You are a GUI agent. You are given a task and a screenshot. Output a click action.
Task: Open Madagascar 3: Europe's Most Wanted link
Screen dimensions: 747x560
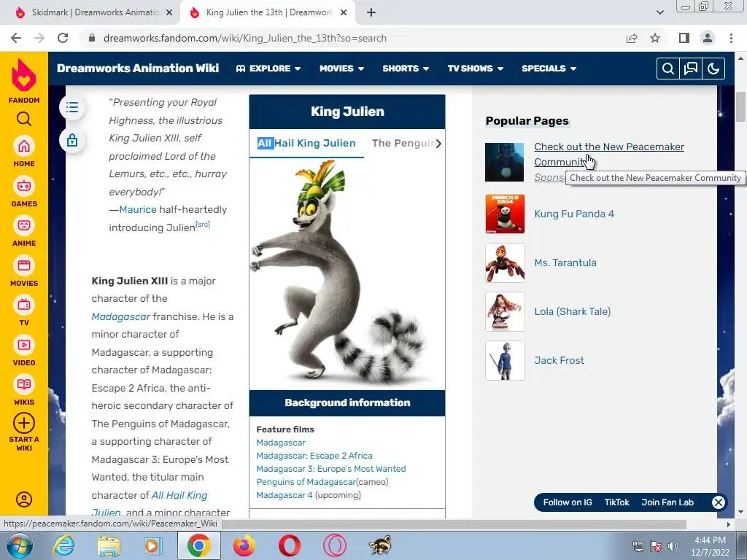pos(331,469)
